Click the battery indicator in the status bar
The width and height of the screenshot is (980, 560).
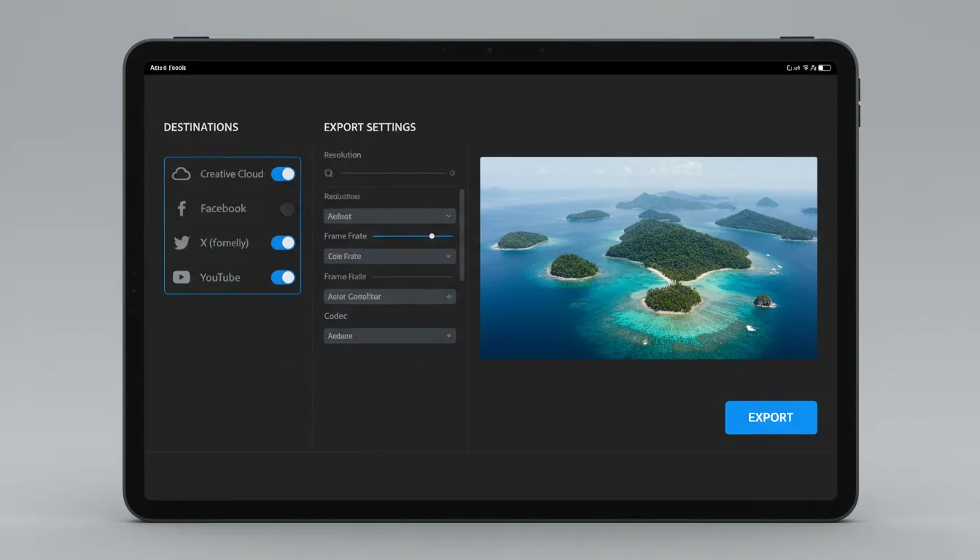coord(825,67)
